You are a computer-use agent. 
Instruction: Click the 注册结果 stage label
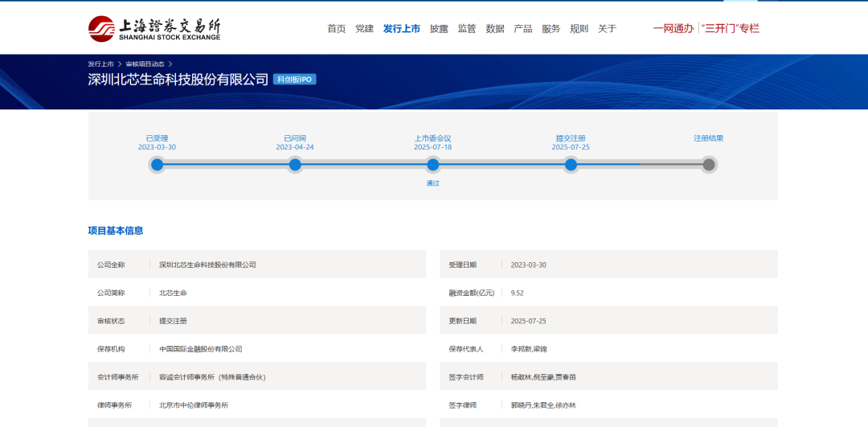709,138
